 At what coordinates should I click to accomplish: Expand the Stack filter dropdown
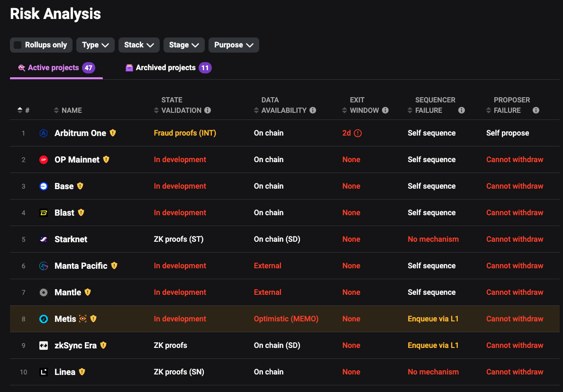[x=139, y=45]
